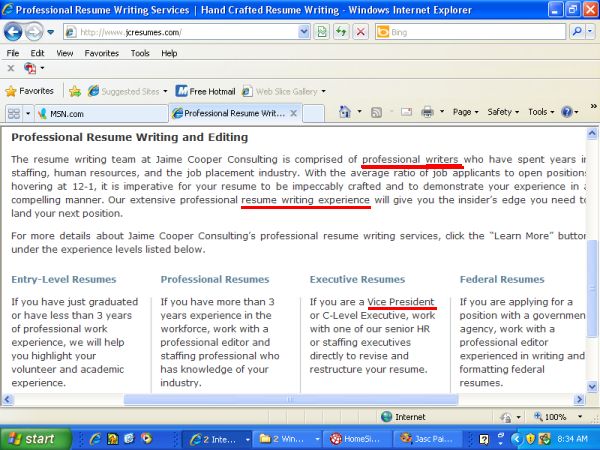The width and height of the screenshot is (600, 450).
Task: Open the Free Hotmail favorites link
Action: (x=205, y=91)
